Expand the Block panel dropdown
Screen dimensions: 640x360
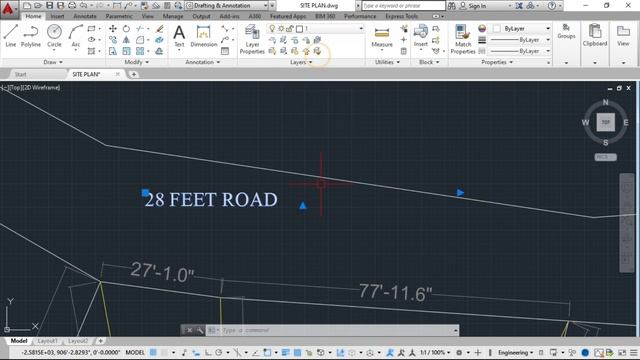[429, 62]
